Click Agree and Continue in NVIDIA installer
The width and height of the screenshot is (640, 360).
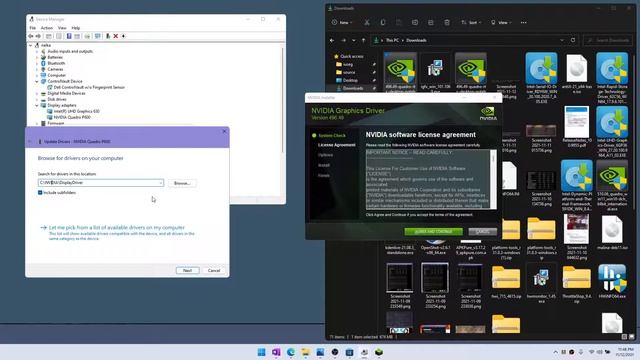click(x=433, y=231)
